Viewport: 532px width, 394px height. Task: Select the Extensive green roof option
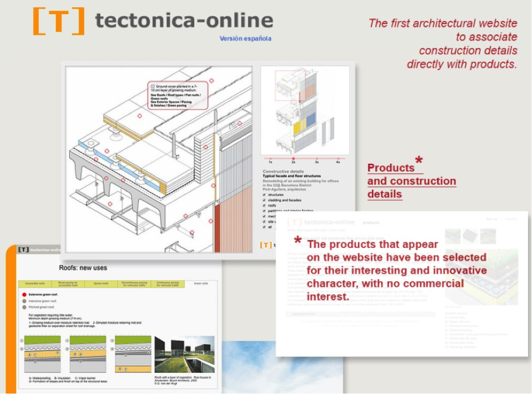(24, 294)
